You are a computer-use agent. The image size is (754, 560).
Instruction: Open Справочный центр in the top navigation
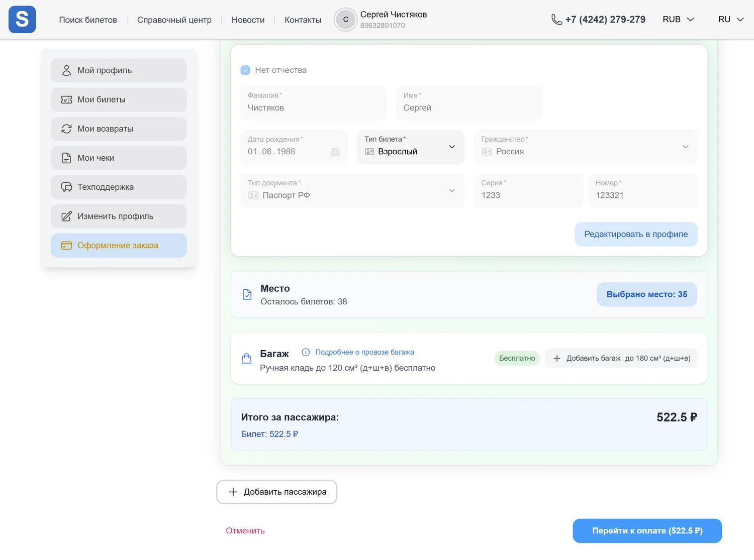174,20
